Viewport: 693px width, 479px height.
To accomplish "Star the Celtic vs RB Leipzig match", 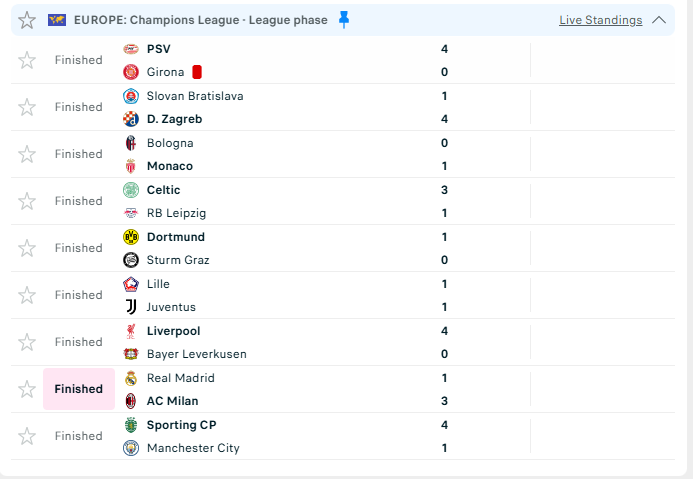I will click(x=27, y=201).
